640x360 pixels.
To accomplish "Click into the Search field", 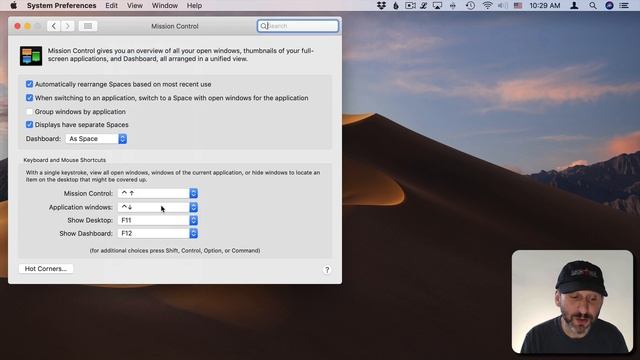I will pos(298,26).
